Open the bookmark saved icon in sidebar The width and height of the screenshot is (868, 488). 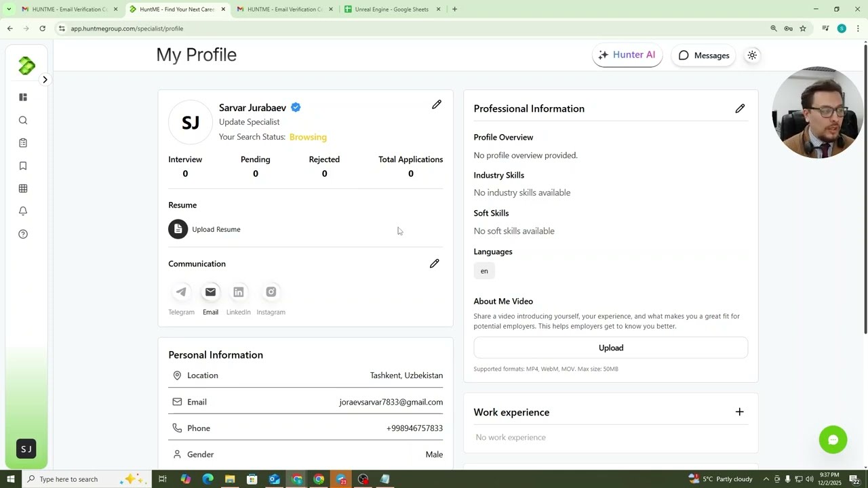click(23, 166)
